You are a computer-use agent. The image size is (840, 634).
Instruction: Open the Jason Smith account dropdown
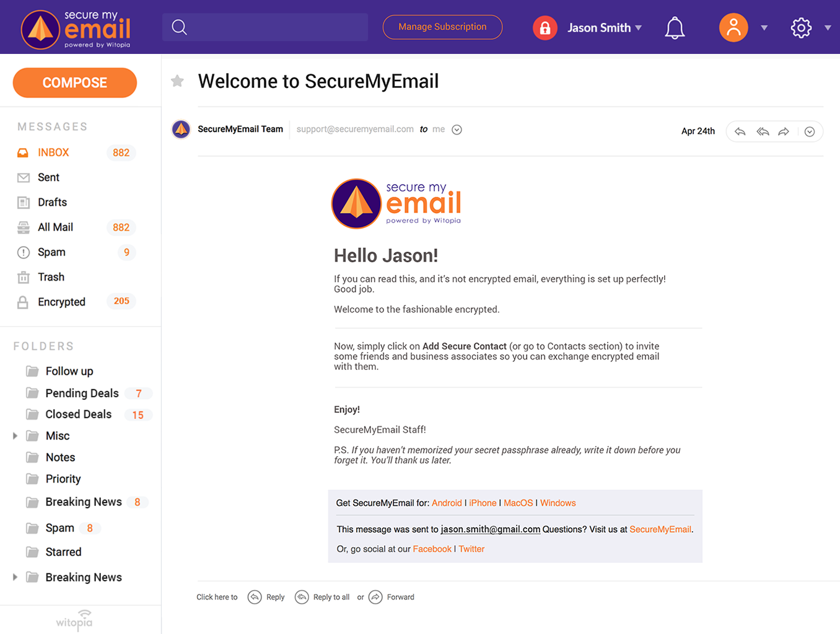click(639, 28)
